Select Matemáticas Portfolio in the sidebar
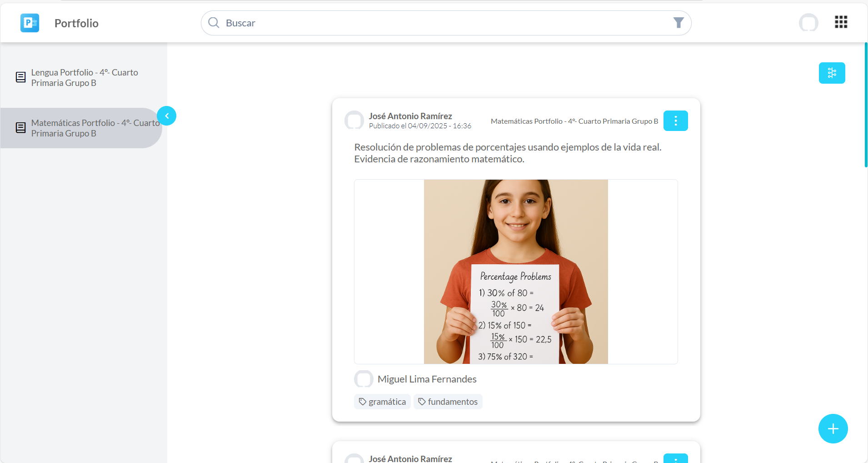This screenshot has height=463, width=868. (x=84, y=128)
